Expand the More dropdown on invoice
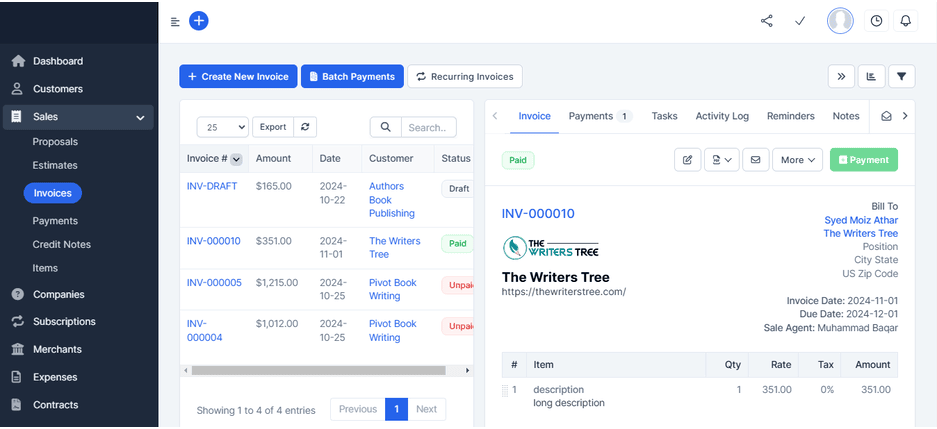 797,160
